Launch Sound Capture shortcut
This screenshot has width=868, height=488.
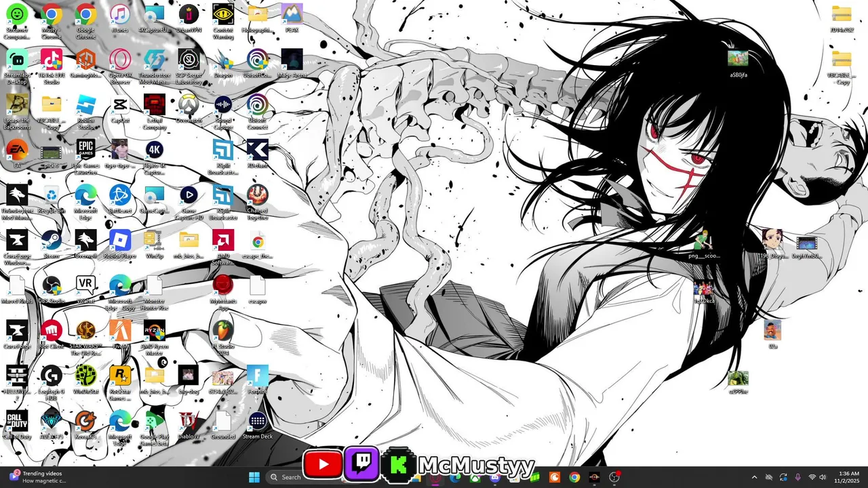click(x=223, y=110)
